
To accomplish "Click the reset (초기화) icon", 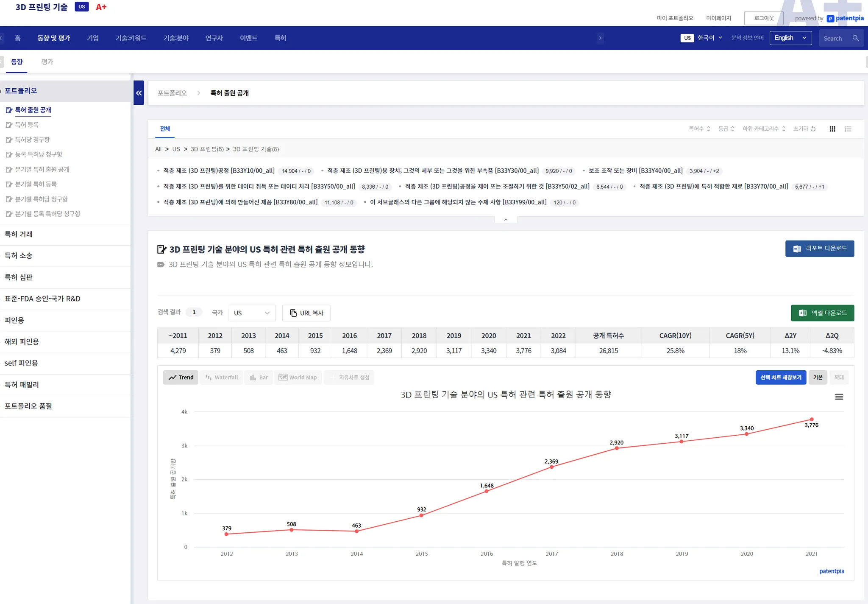I will click(x=813, y=129).
